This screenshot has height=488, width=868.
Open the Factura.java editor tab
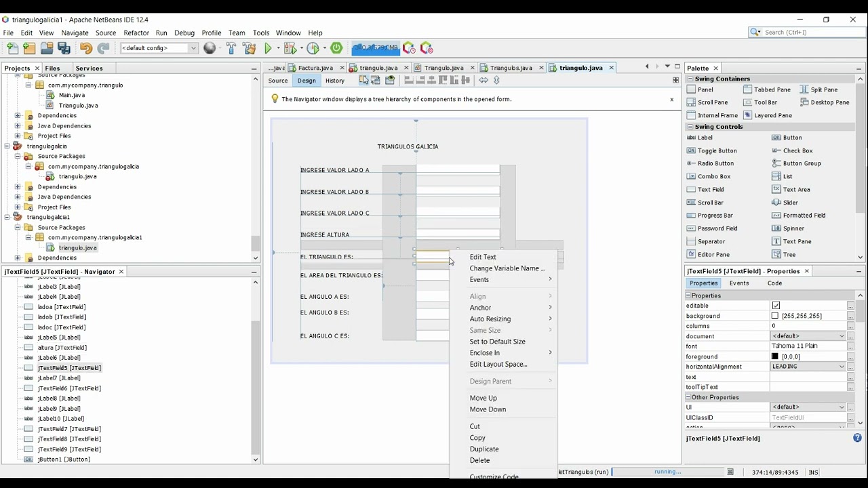(x=315, y=68)
